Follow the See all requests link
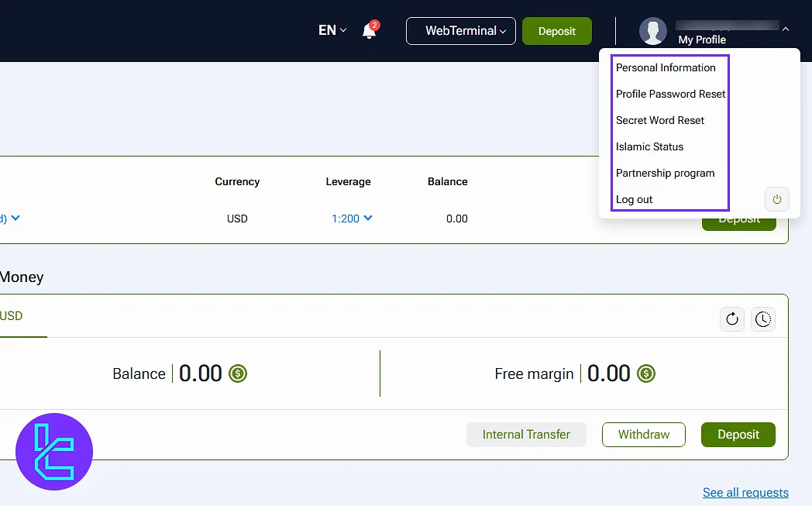This screenshot has width=812, height=506. click(745, 492)
